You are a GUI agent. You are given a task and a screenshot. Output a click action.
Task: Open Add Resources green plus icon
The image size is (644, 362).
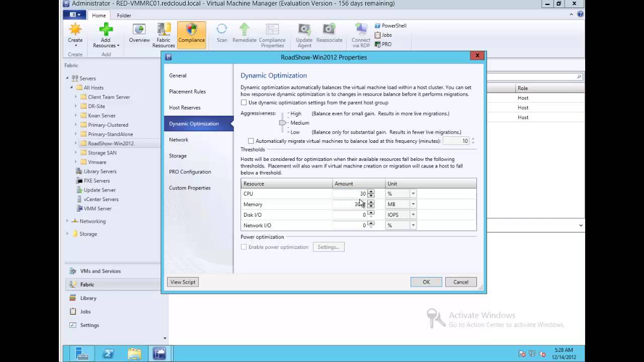[x=106, y=30]
